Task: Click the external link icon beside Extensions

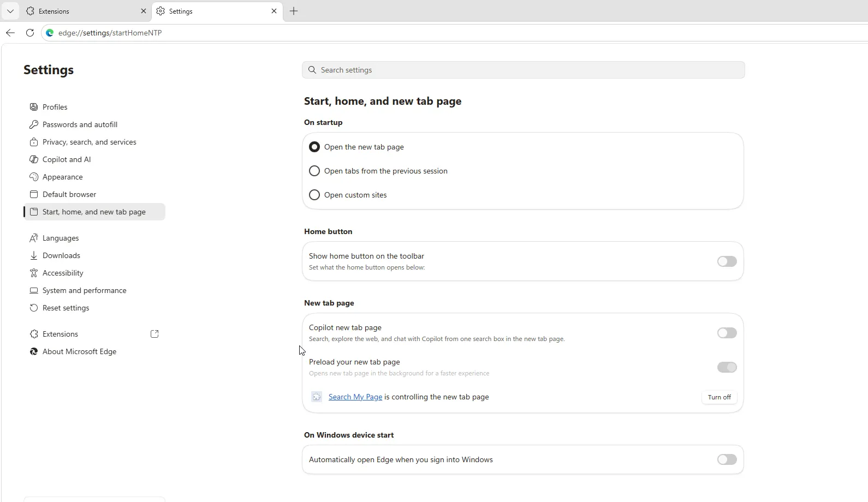Action: click(154, 334)
